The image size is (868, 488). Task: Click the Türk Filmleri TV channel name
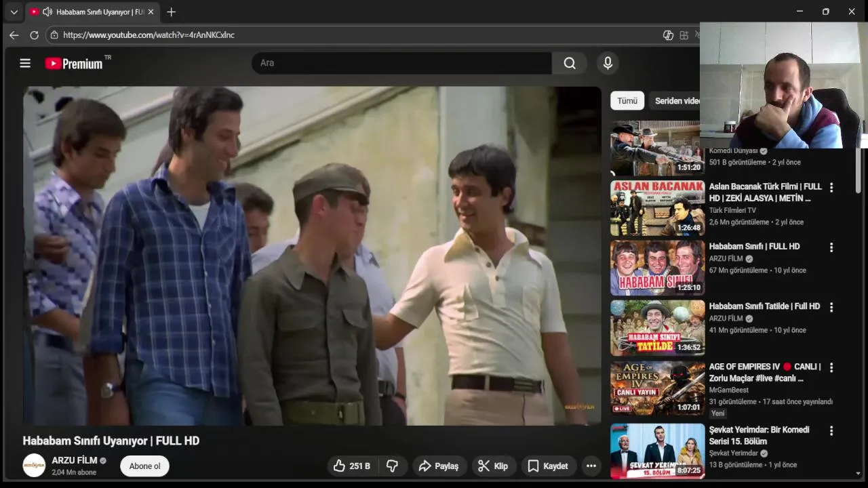tap(732, 210)
